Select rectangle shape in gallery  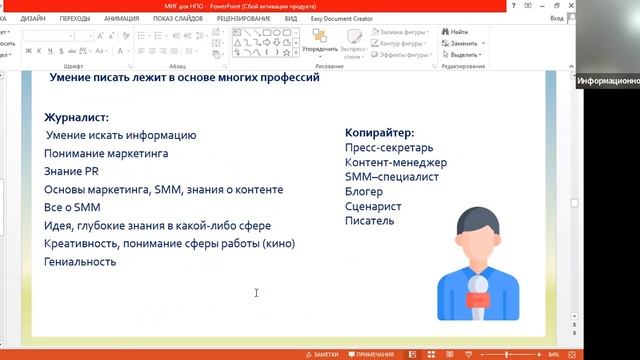267,32
